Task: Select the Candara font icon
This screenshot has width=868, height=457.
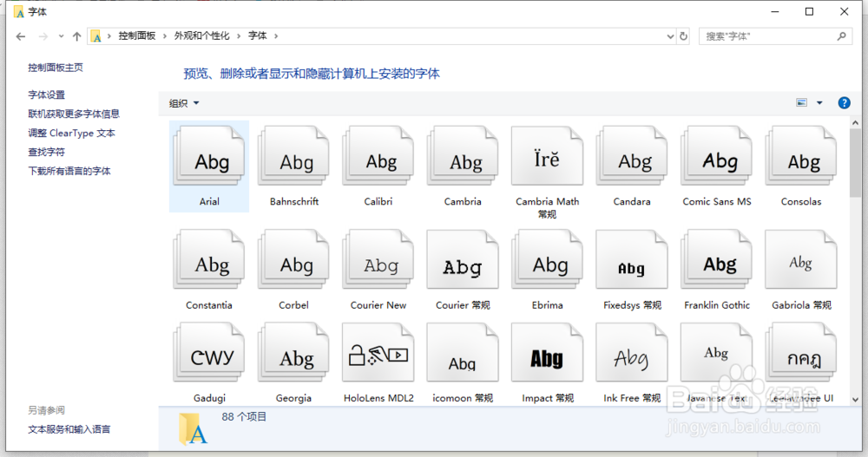Action: coord(632,156)
